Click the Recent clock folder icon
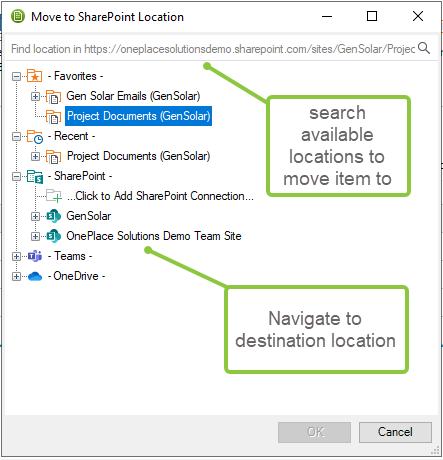 (x=35, y=136)
